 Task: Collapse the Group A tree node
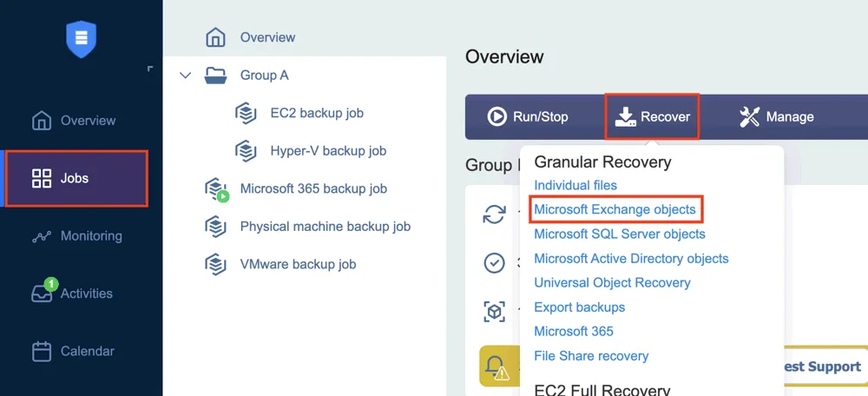pyautogui.click(x=185, y=76)
